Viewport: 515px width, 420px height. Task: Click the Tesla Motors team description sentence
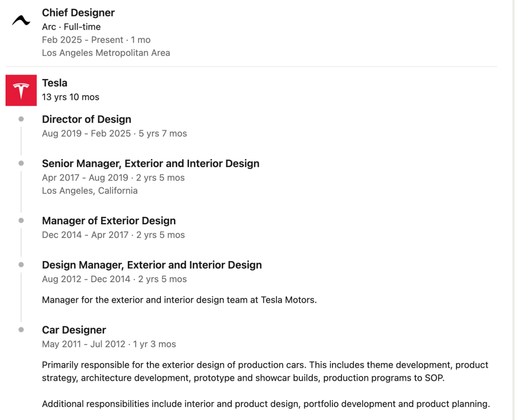click(179, 300)
